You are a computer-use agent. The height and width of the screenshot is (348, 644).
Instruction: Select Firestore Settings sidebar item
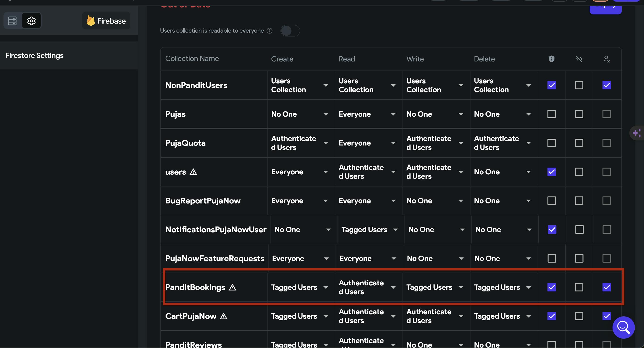(x=35, y=55)
